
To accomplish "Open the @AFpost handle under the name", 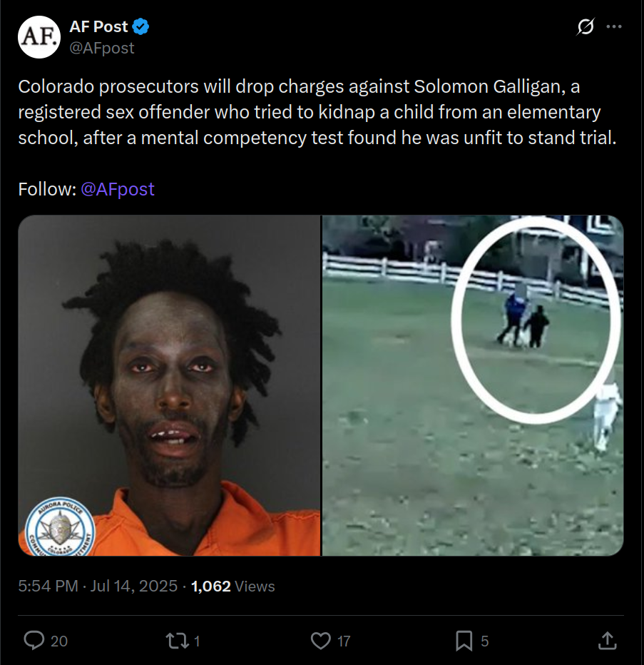I will point(102,48).
